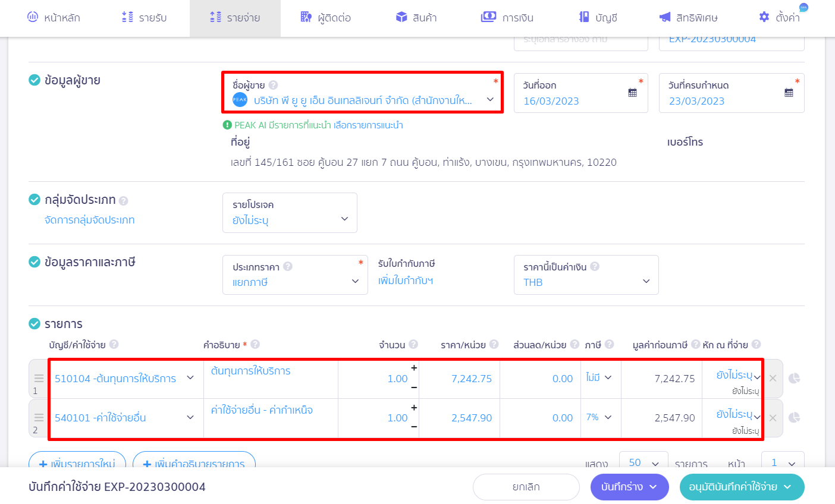This screenshot has height=504, width=835.
Task: Click the ยกเลิก cancel button
Action: pos(526,487)
